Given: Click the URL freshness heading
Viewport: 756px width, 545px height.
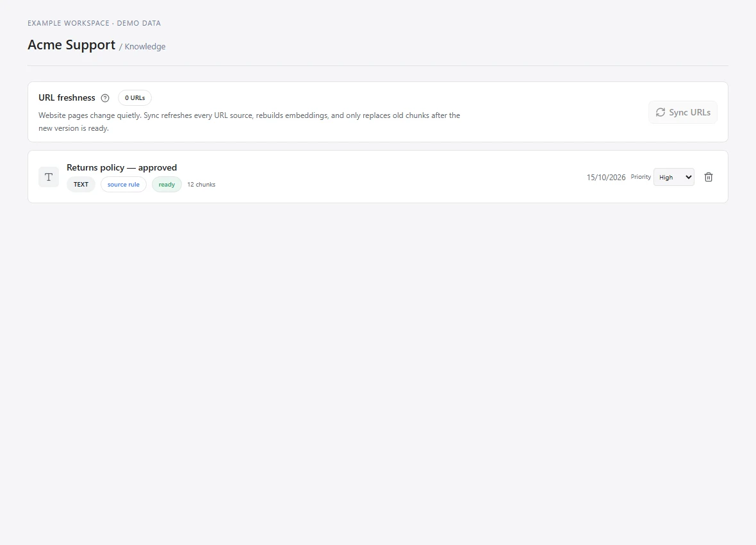Looking at the screenshot, I should (67, 97).
